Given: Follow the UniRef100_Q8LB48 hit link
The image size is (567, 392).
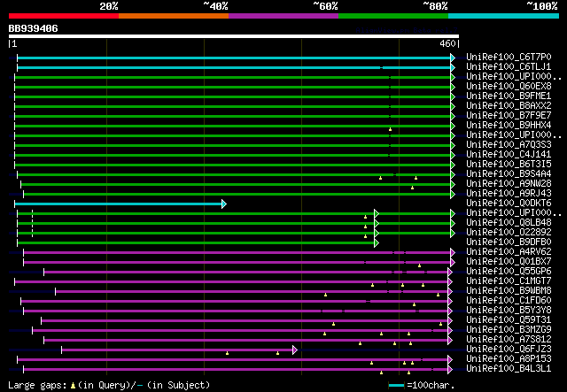Looking at the screenshot, I should tap(508, 222).
